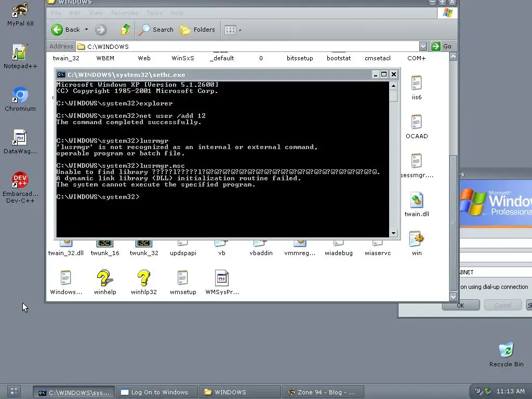Click the system tray clock

[x=510, y=391]
